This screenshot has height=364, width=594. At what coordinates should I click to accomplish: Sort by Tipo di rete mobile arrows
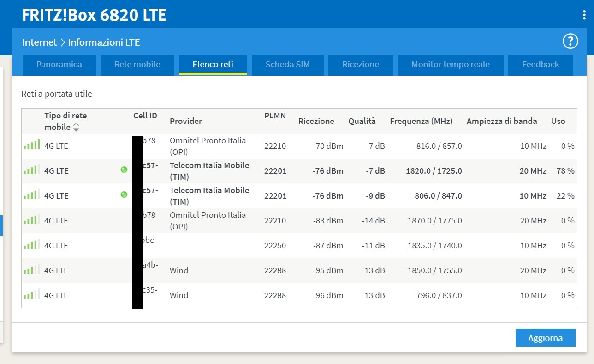[77, 127]
